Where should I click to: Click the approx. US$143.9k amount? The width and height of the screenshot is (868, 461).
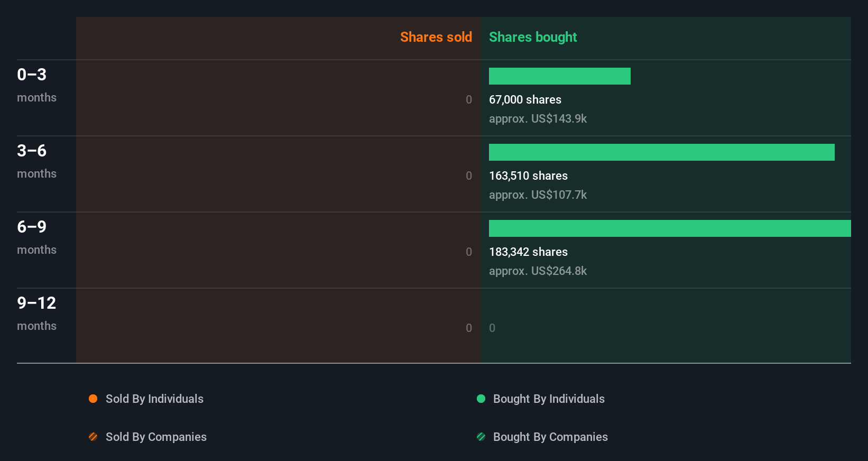[x=538, y=119]
